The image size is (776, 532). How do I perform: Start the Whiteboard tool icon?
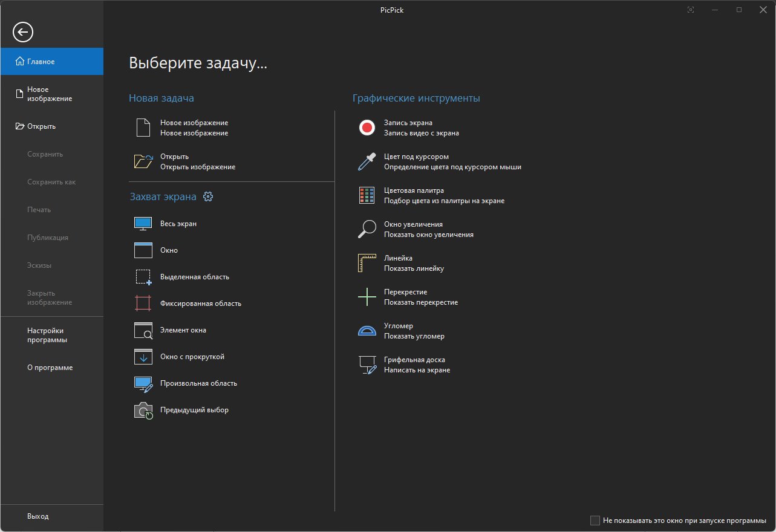click(367, 365)
